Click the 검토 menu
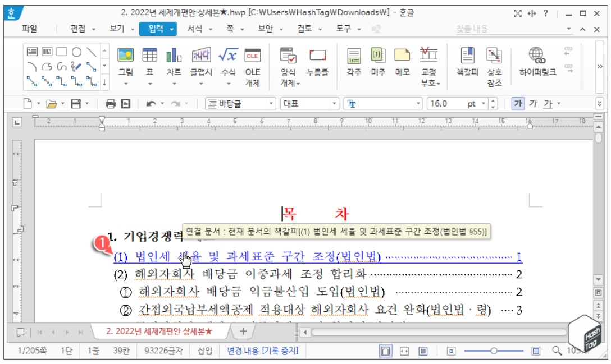The height and width of the screenshot is (364, 611). click(305, 29)
